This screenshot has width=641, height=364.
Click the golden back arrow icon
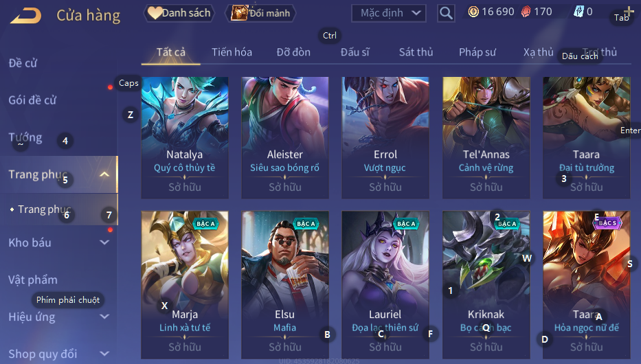[x=25, y=16]
